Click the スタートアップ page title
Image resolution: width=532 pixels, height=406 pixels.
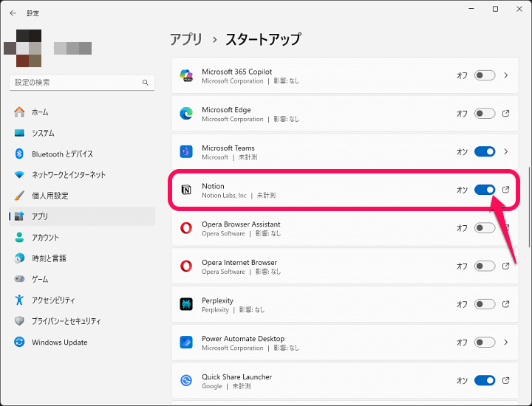point(263,39)
